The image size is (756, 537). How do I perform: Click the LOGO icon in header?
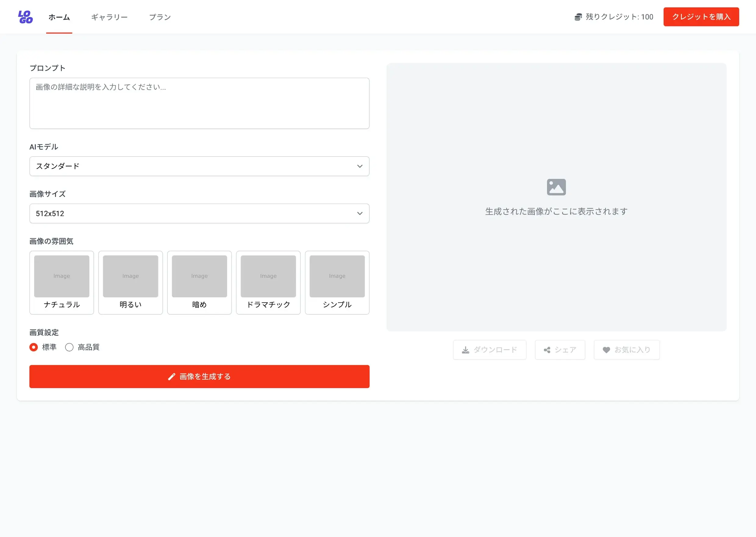(26, 17)
